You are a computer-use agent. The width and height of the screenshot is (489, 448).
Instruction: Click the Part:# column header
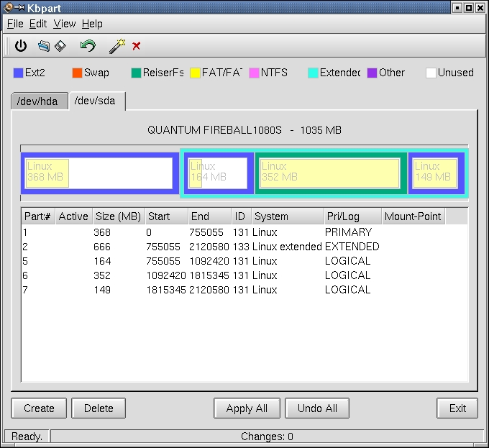click(38, 216)
